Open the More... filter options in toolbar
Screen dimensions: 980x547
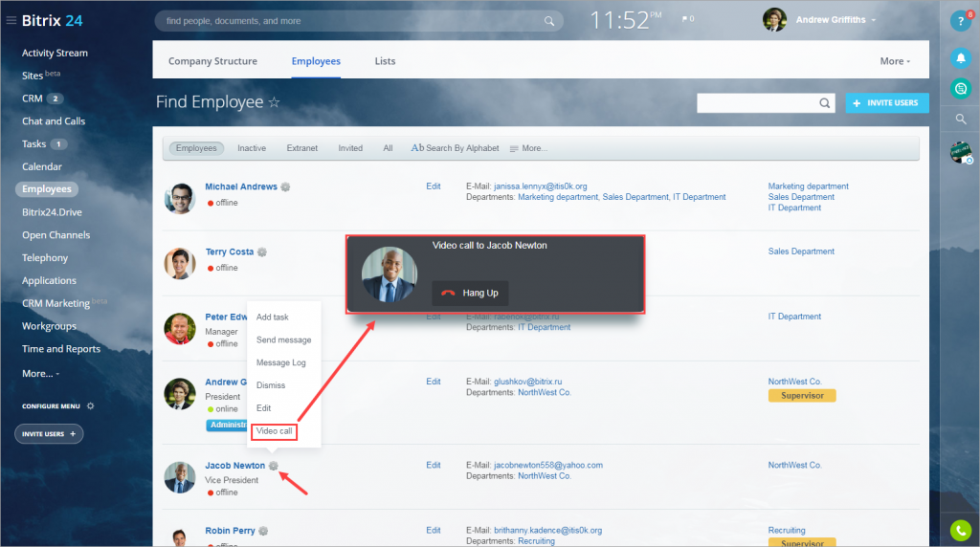pos(528,148)
